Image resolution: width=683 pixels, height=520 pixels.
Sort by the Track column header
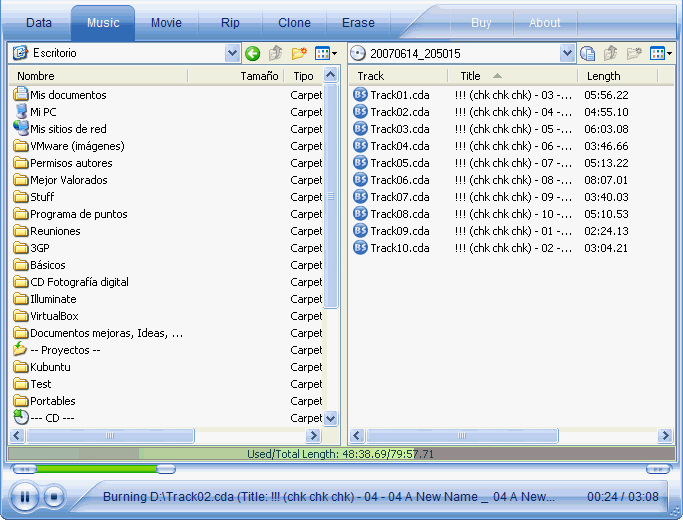[399, 76]
